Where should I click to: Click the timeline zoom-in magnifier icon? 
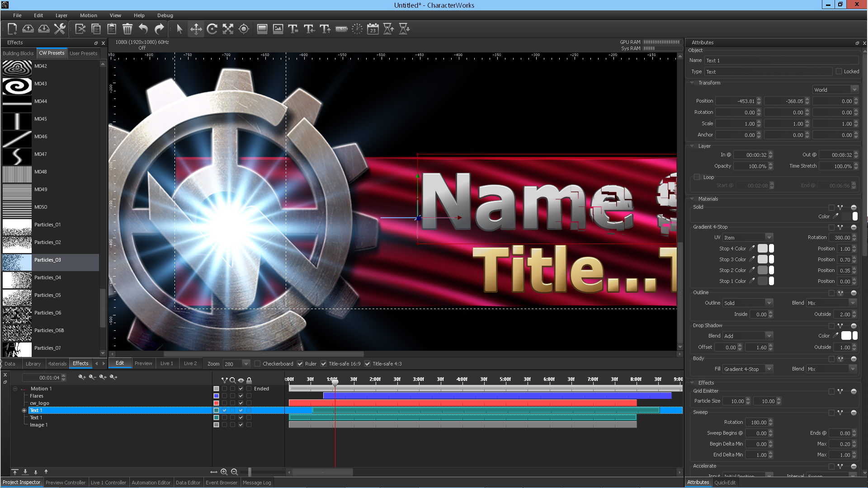point(224,472)
